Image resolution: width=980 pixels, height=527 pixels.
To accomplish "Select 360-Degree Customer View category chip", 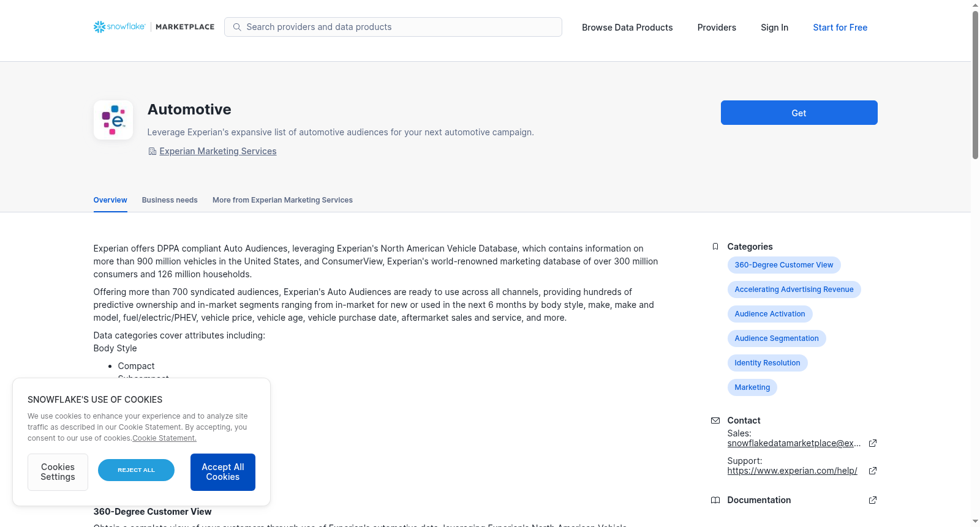I will coord(784,265).
